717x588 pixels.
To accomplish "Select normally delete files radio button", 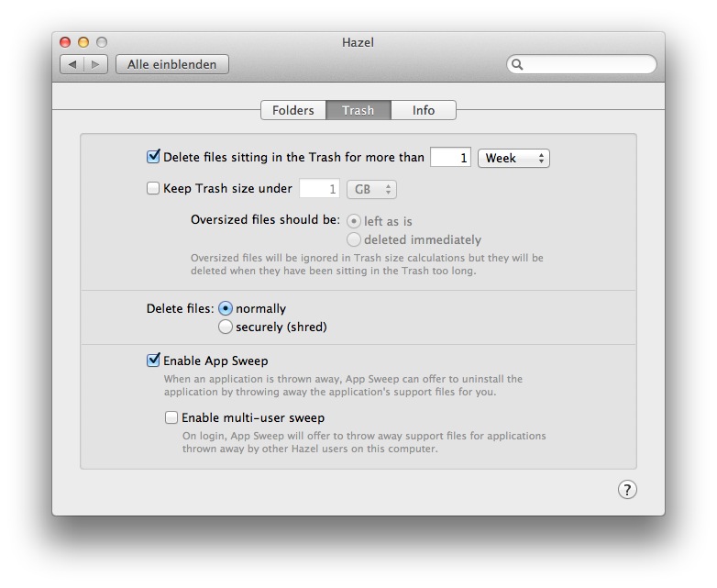I will 226,308.
